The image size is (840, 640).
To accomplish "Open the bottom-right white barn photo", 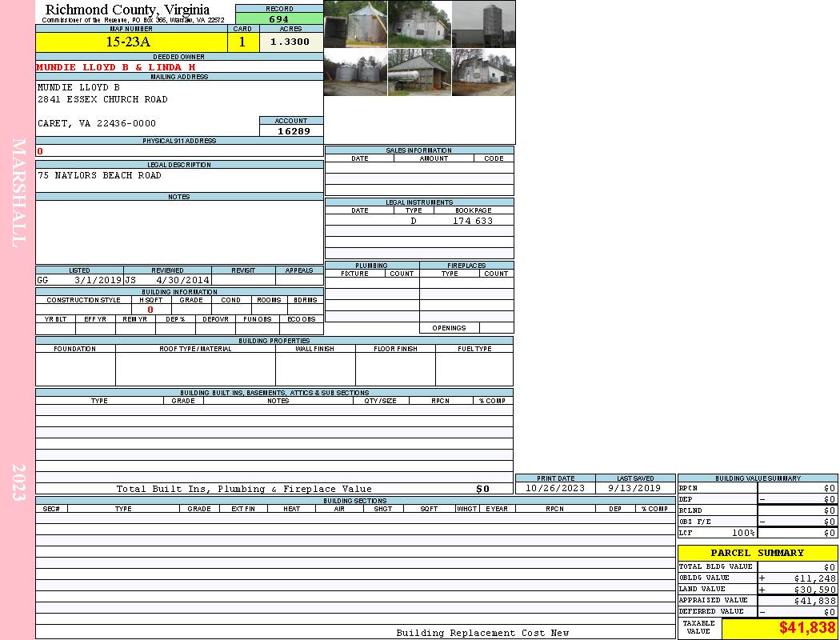I will tap(483, 72).
